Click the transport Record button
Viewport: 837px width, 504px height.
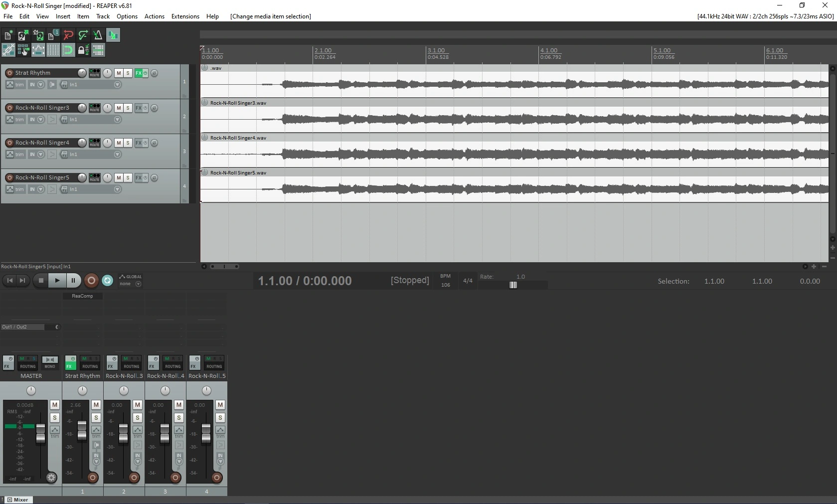point(91,281)
